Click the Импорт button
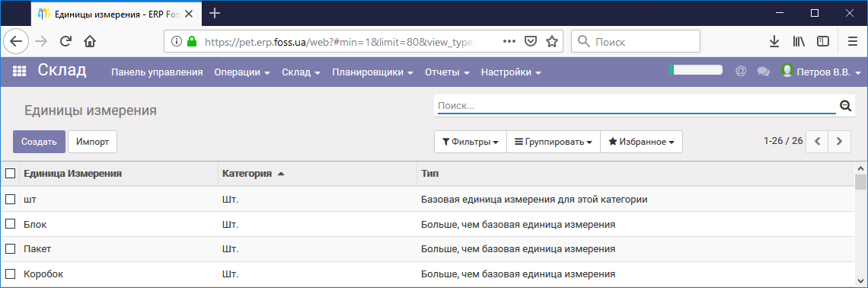This screenshot has width=868, height=288. tap(92, 142)
